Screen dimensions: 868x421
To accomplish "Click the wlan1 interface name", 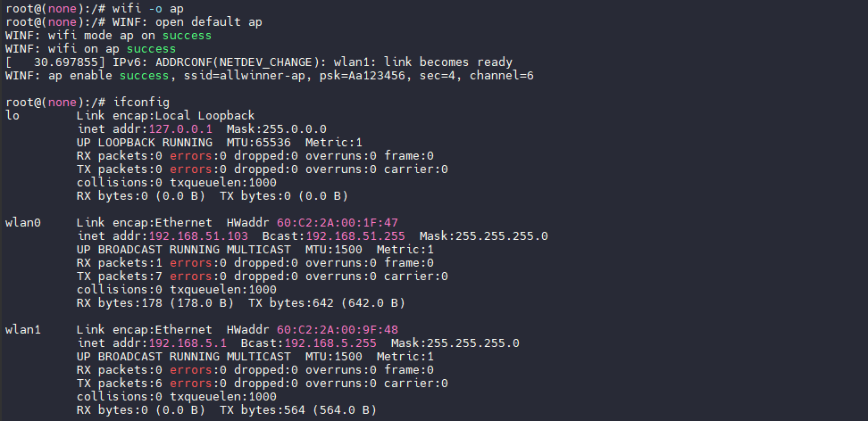I will click(23, 329).
